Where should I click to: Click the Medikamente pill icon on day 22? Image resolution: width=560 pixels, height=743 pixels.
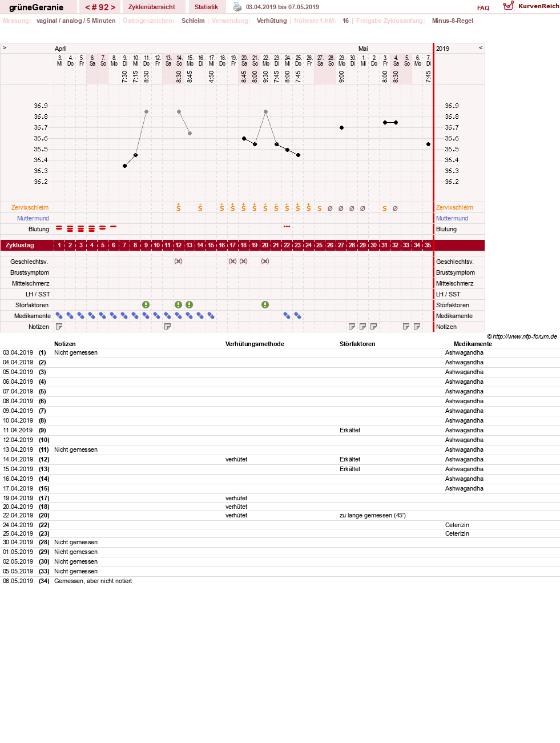tap(287, 316)
